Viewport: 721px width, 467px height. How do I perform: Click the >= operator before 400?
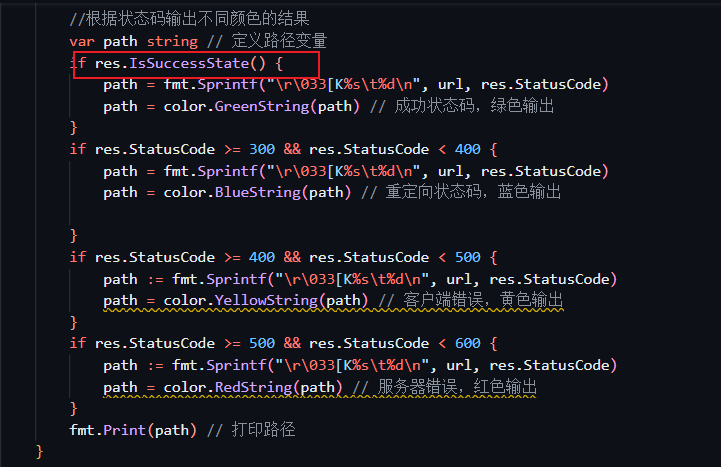pos(232,257)
